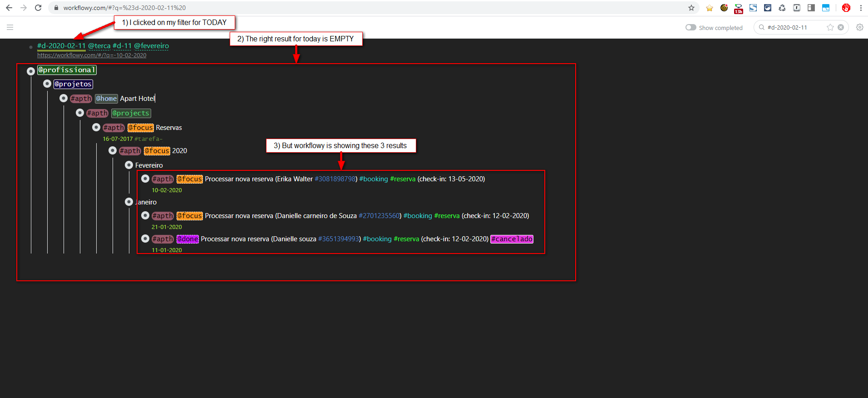Open the gold circuit-pattern extension
This screenshot has height=398, width=868.
(724, 8)
